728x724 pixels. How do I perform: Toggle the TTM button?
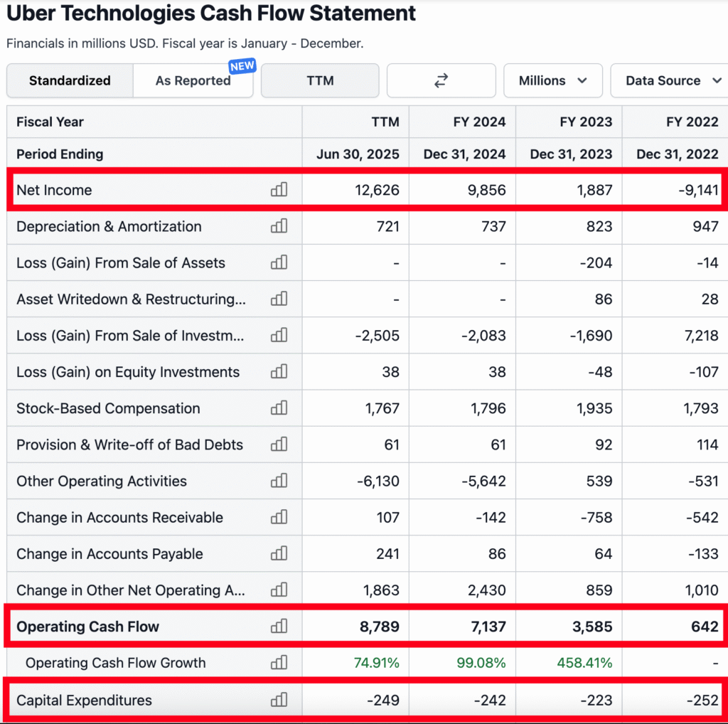pos(320,80)
